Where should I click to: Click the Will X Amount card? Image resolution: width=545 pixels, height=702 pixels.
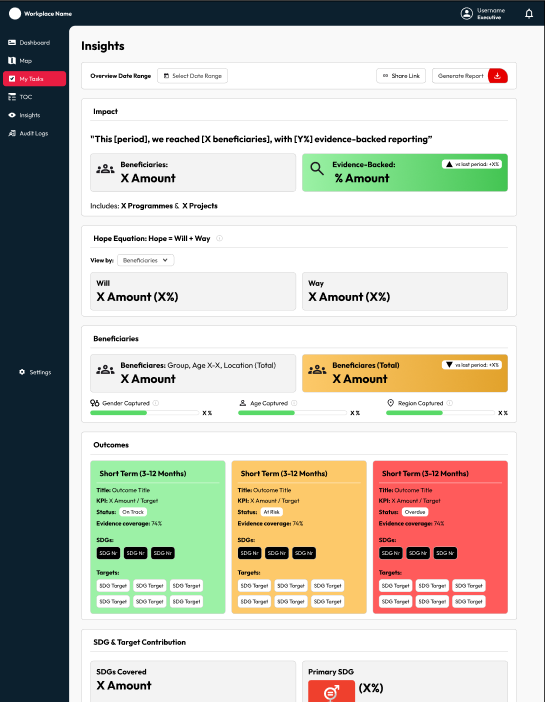(x=193, y=291)
